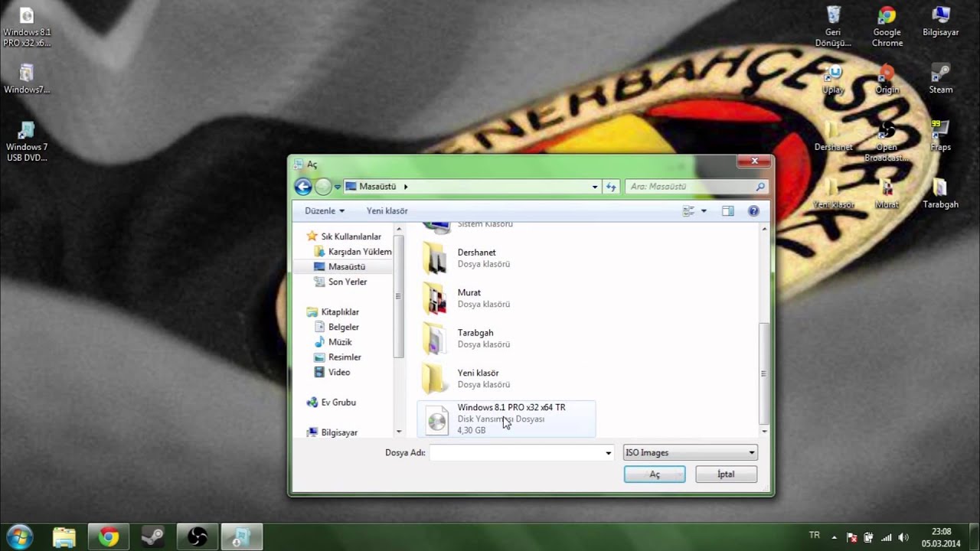Select Karşıdan Yüklemeler in navigation pane
This screenshot has height=551, width=980.
[353, 252]
